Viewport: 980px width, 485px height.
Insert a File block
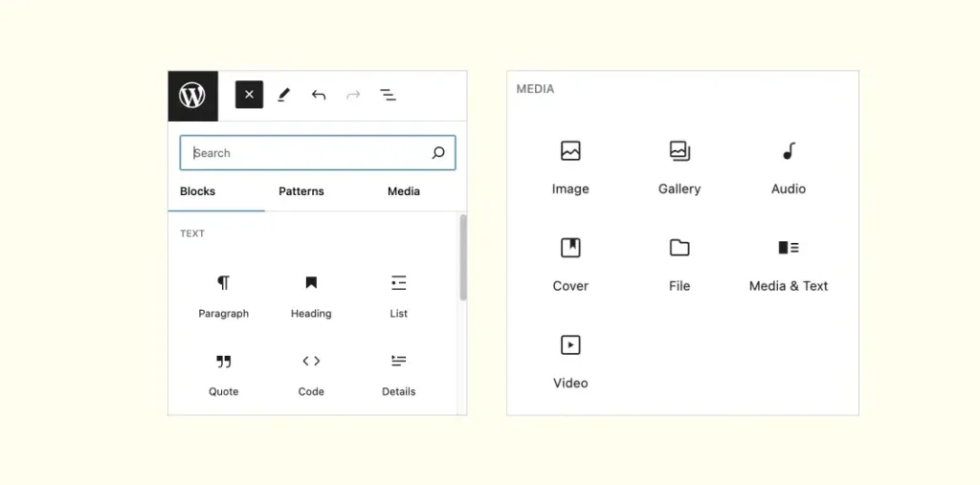[679, 264]
